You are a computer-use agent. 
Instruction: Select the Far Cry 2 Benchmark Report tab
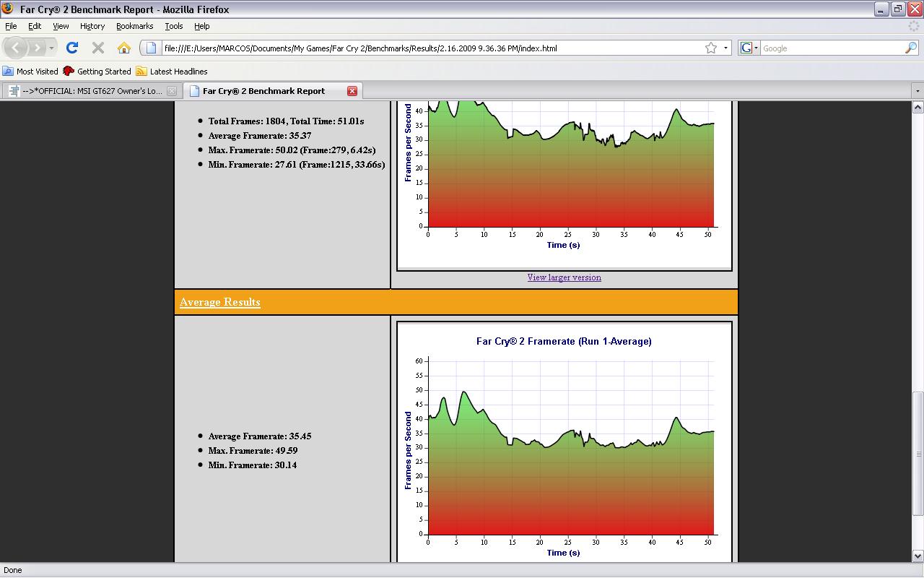(271, 91)
